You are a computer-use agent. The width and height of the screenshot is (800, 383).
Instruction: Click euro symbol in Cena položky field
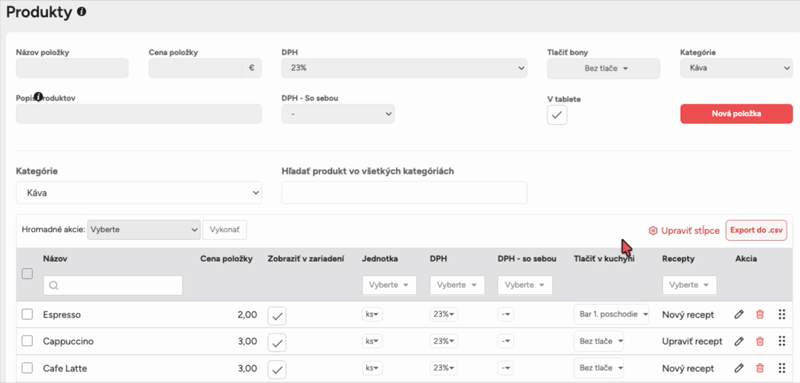(252, 68)
